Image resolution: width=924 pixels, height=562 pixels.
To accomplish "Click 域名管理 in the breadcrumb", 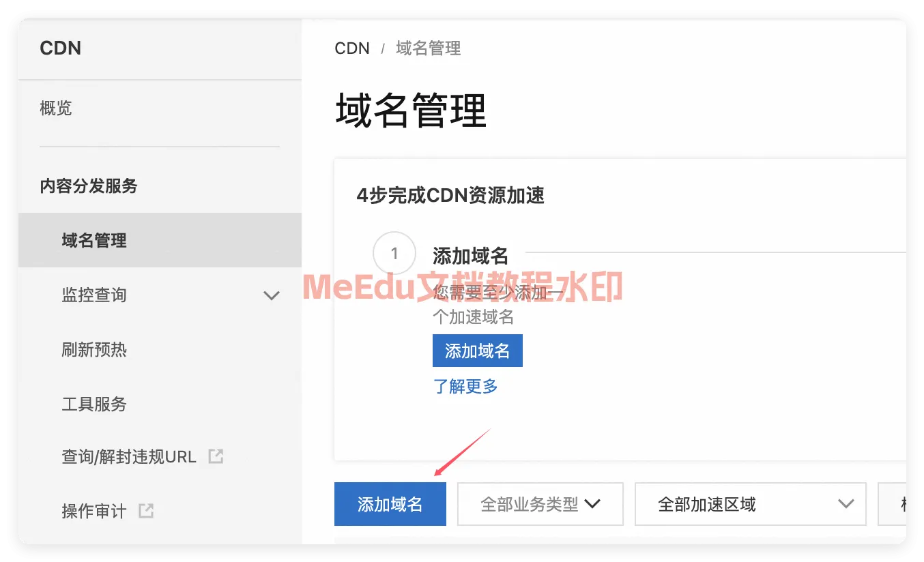I will [429, 48].
